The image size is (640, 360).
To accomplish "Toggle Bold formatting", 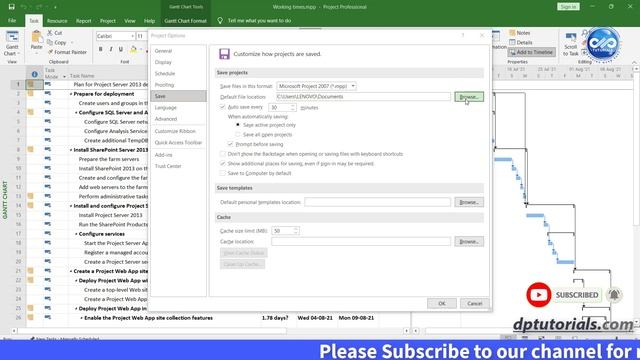I will click(x=100, y=49).
